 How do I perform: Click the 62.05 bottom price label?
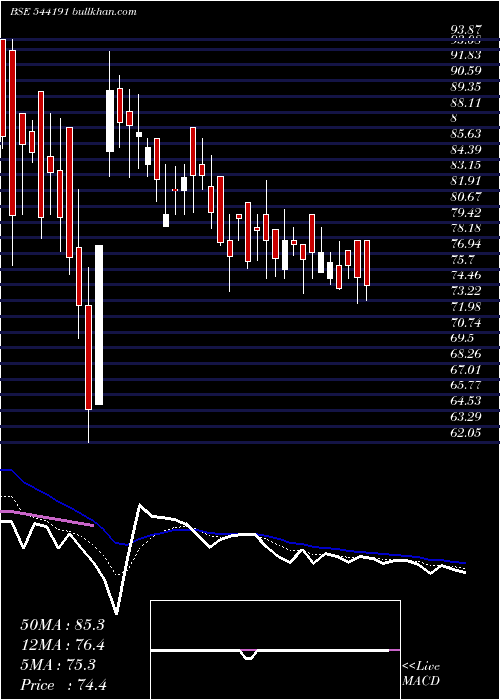point(466,433)
